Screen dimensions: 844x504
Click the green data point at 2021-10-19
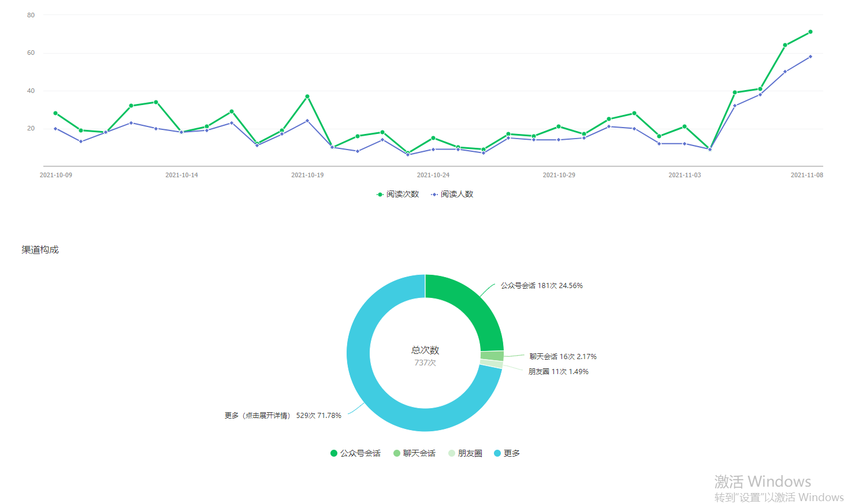point(307,96)
